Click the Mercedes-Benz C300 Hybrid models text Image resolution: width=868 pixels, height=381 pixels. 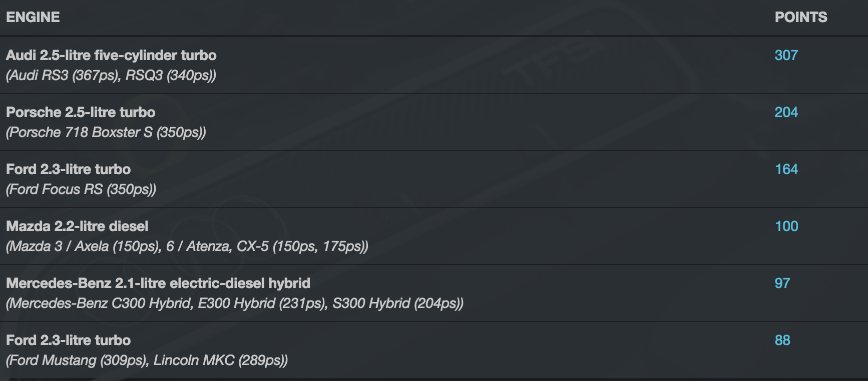click(234, 303)
